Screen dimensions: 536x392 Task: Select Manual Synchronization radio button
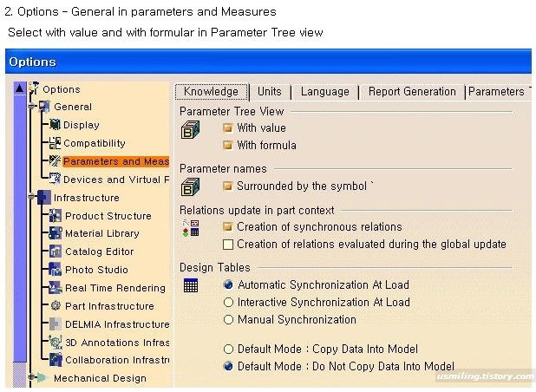coord(228,319)
